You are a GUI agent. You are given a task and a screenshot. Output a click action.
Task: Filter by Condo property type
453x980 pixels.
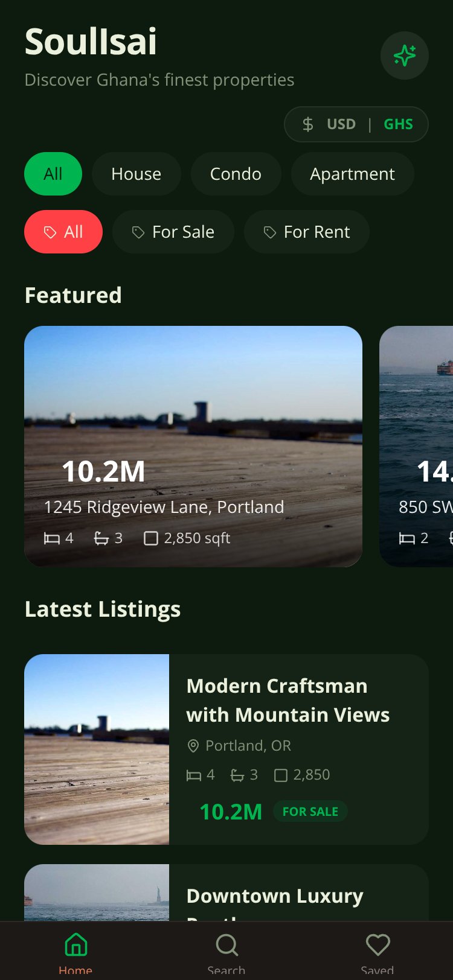236,174
